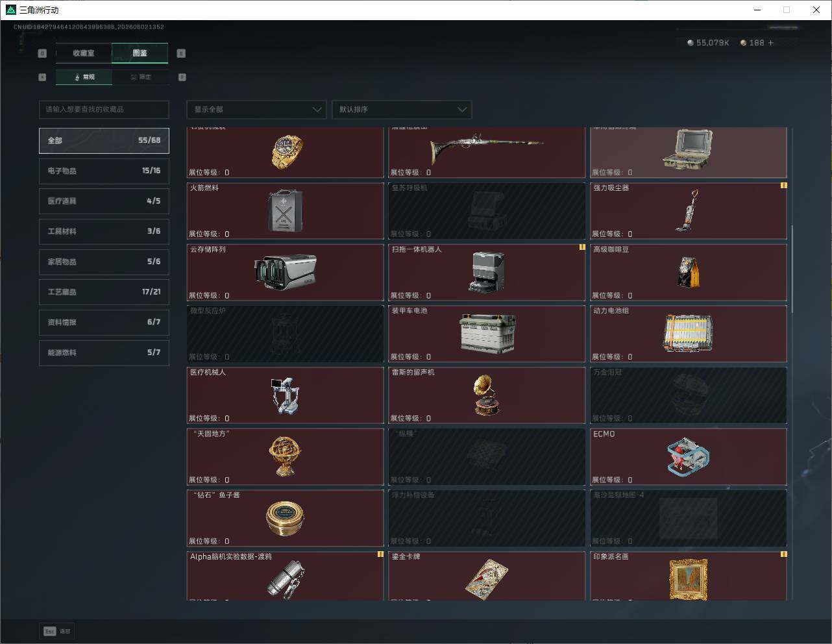832x644 pixels.
Task: Select the 限定 sub-tab
Action: pos(140,77)
